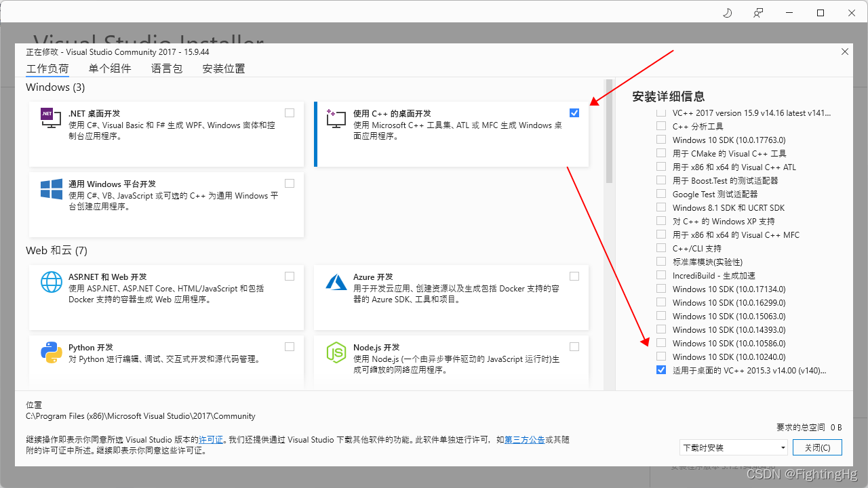Check the C++ 分析工具 component

(661, 126)
